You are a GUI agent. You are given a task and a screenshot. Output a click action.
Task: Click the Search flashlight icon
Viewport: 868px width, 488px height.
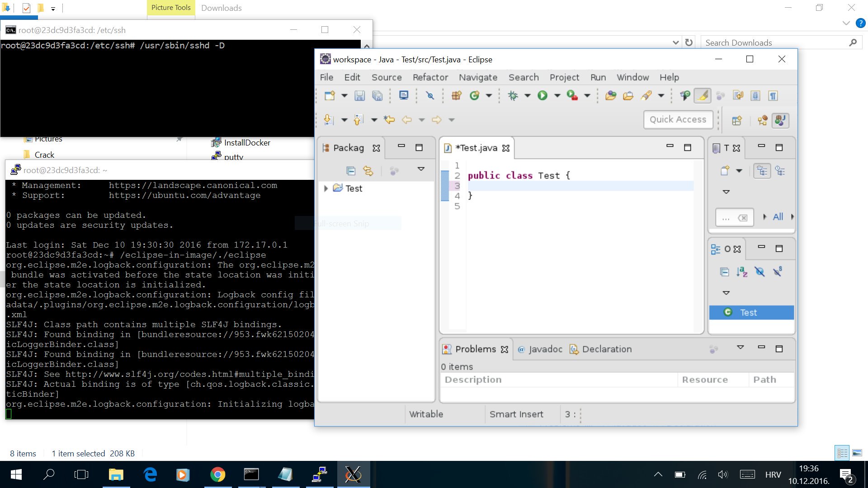646,95
